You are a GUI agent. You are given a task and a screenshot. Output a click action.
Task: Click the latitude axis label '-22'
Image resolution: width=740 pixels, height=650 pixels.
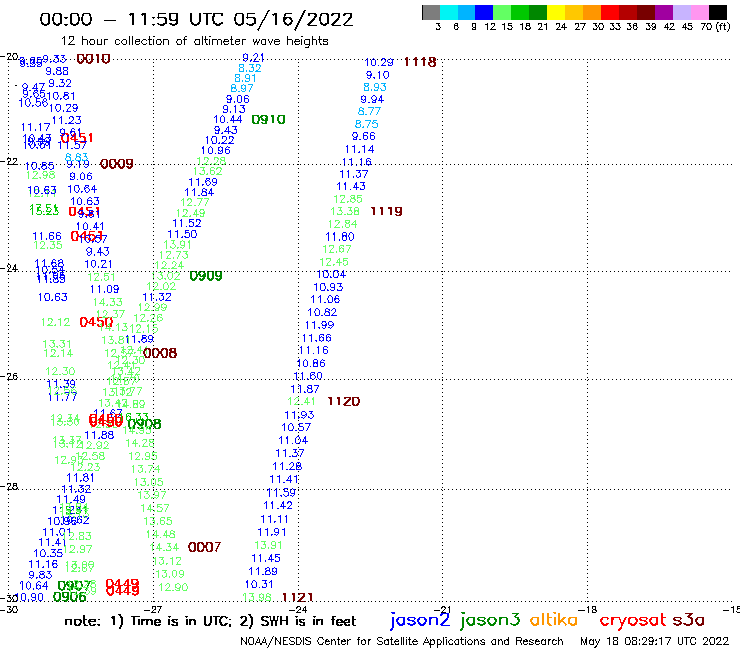pos(9,161)
